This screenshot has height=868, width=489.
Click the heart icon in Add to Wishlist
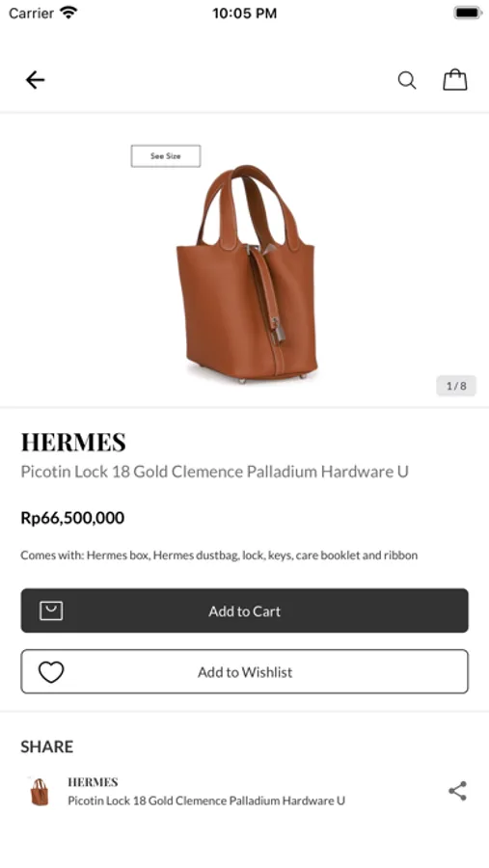click(51, 672)
